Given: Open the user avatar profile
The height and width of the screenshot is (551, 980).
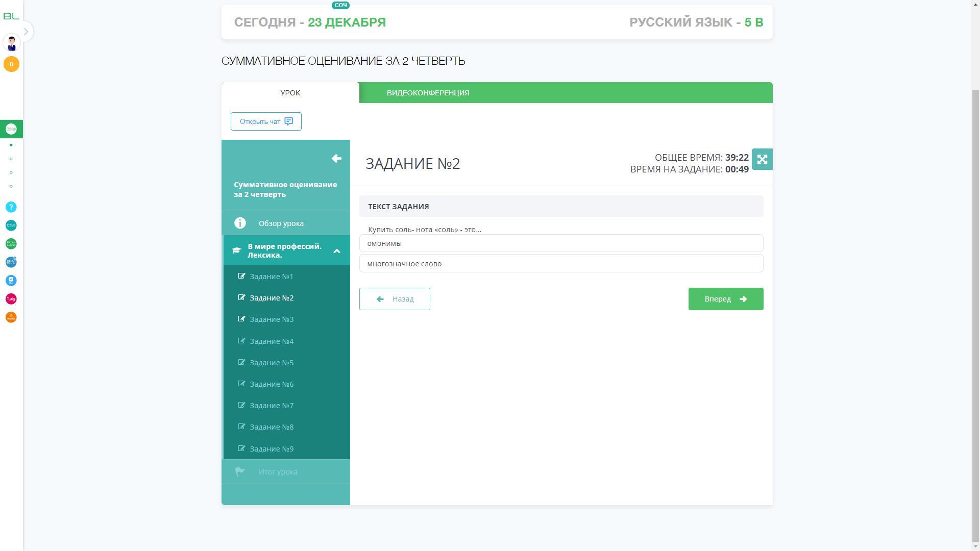Looking at the screenshot, I should (x=11, y=43).
